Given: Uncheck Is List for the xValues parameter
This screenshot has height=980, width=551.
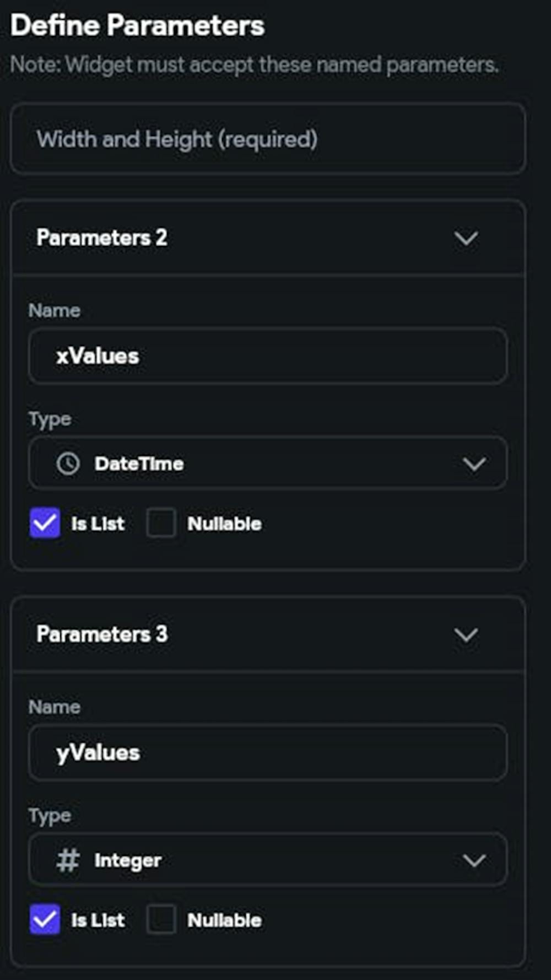Looking at the screenshot, I should click(45, 523).
